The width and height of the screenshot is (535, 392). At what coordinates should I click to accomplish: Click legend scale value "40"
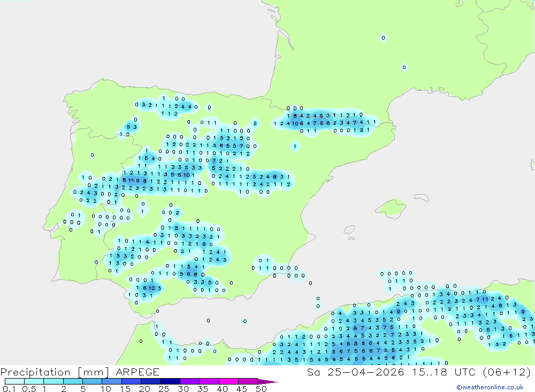click(x=222, y=389)
